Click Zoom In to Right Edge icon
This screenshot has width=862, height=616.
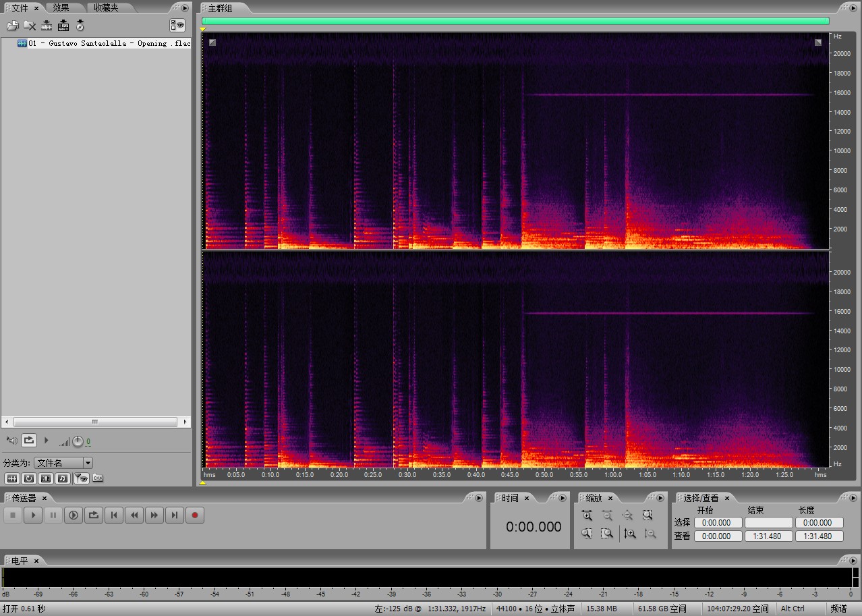607,534
